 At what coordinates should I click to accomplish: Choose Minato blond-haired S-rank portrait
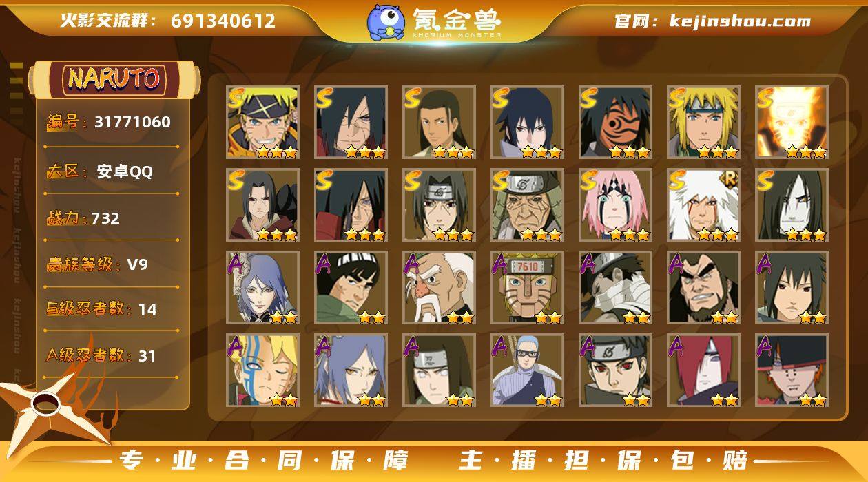[x=703, y=122]
